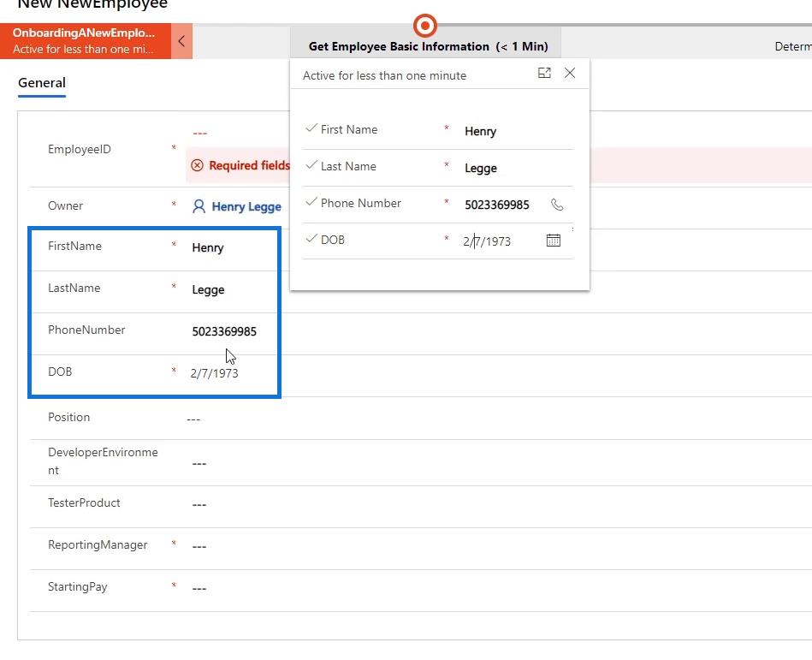The width and height of the screenshot is (812, 660).
Task: Dock the stage flyout with pop-out icon
Action: [544, 73]
